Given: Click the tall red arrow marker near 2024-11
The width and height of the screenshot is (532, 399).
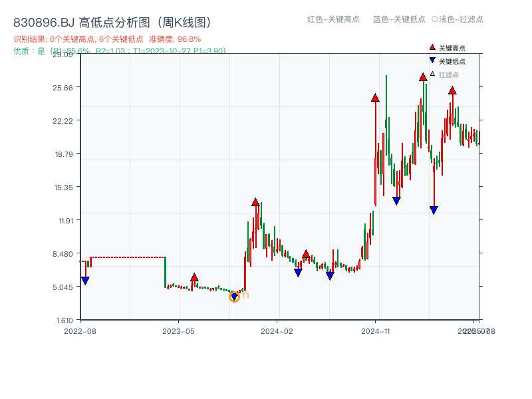Looking at the screenshot, I should [x=376, y=98].
